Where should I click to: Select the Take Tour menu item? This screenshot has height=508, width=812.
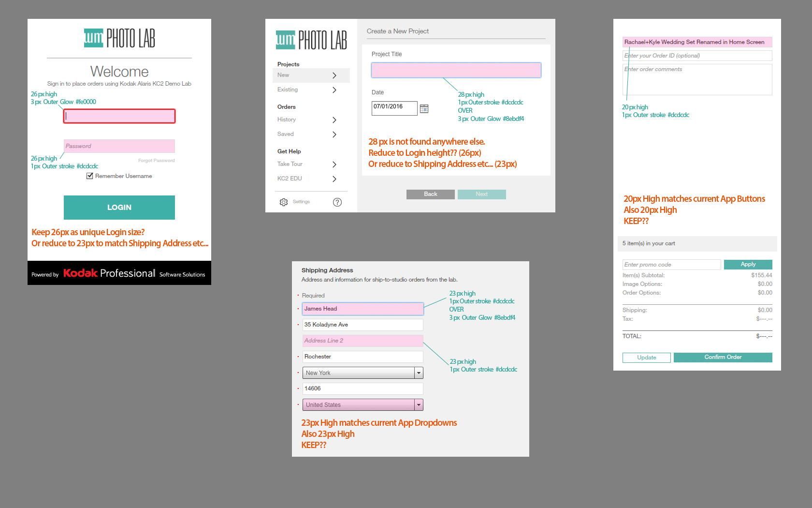tap(290, 164)
